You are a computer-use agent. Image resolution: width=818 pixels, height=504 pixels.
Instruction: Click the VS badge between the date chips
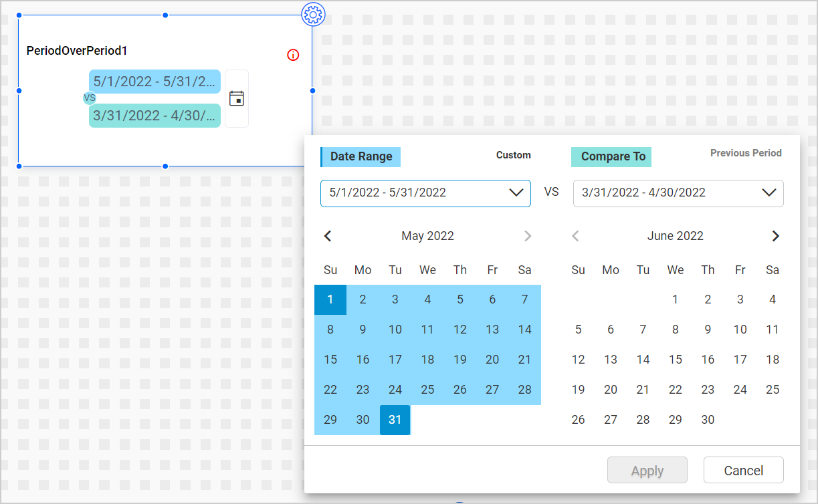pyautogui.click(x=88, y=98)
